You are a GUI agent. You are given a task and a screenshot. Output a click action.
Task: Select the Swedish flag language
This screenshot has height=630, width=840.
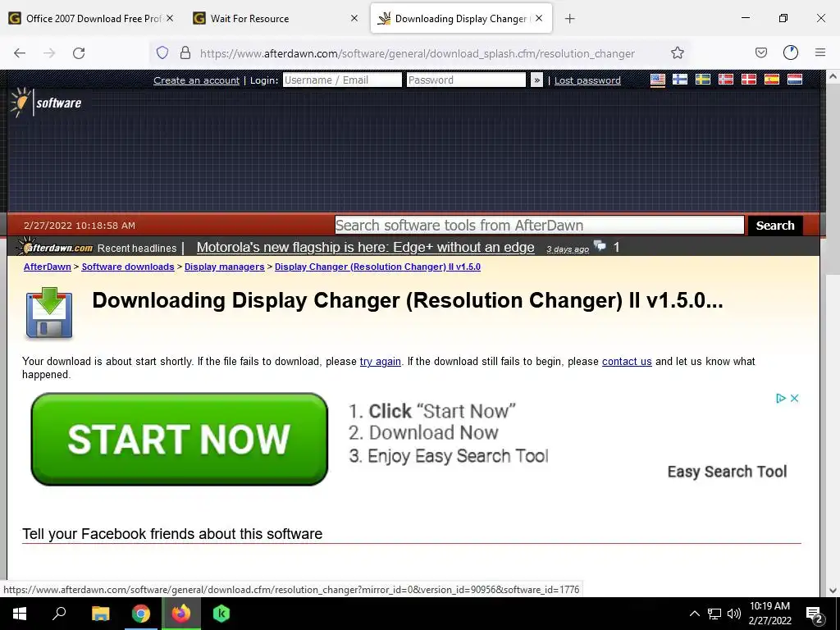click(703, 80)
